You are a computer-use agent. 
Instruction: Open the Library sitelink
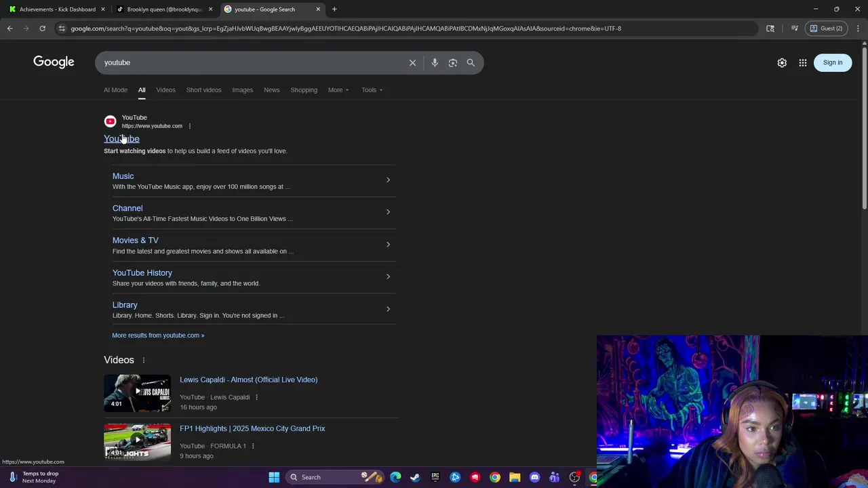pyautogui.click(x=125, y=305)
